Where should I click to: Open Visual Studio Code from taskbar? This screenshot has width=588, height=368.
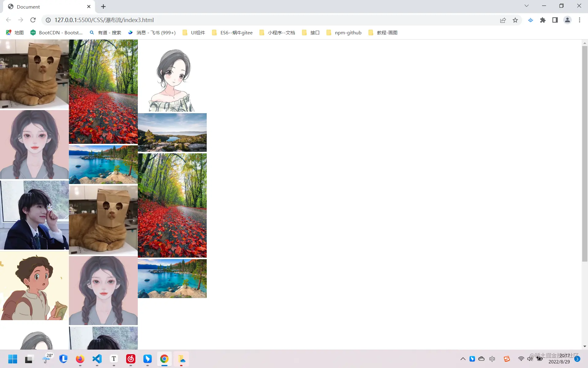click(97, 359)
